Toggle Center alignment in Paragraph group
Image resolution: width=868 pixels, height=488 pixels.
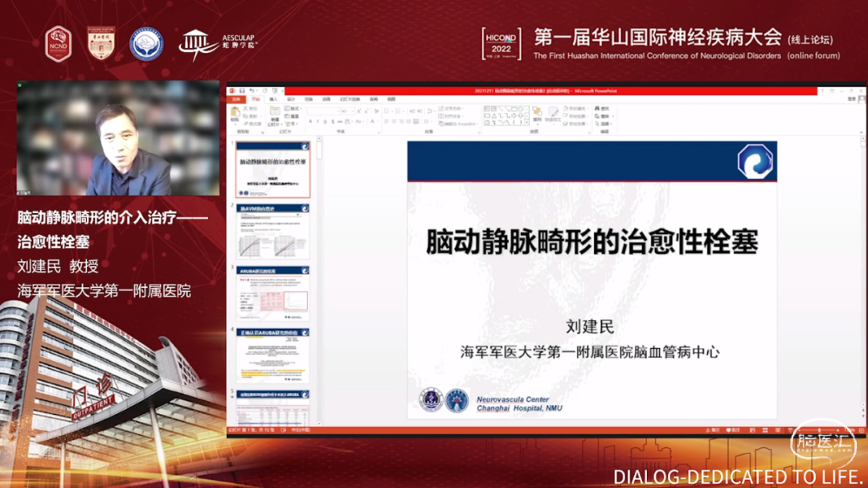394,121
